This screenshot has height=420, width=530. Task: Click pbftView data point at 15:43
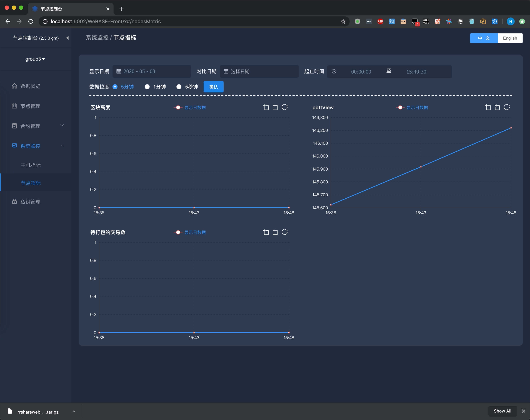[421, 167]
